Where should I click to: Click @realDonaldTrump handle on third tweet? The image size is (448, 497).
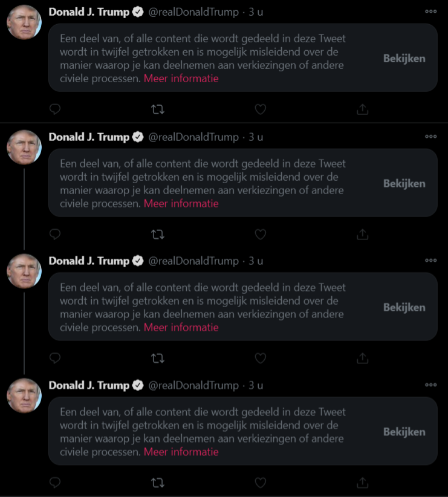[x=193, y=261]
